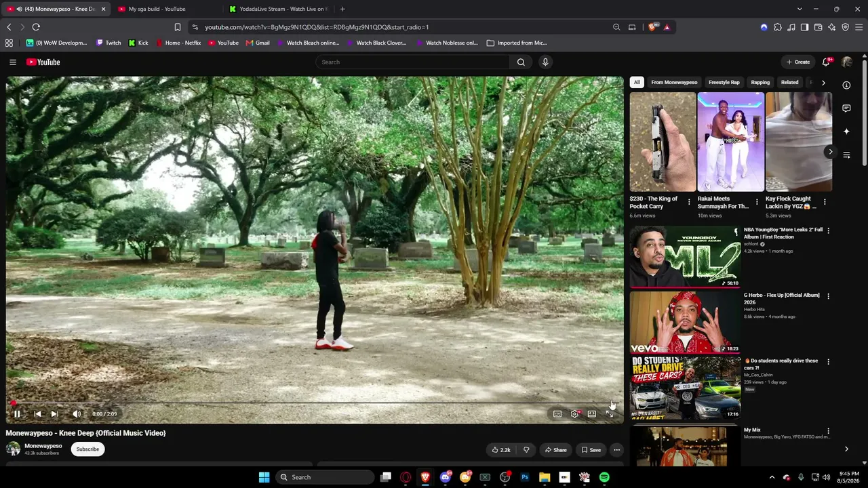Dislike the Knee Deep video
Screen dimensions: 868x488
pyautogui.click(x=526, y=449)
